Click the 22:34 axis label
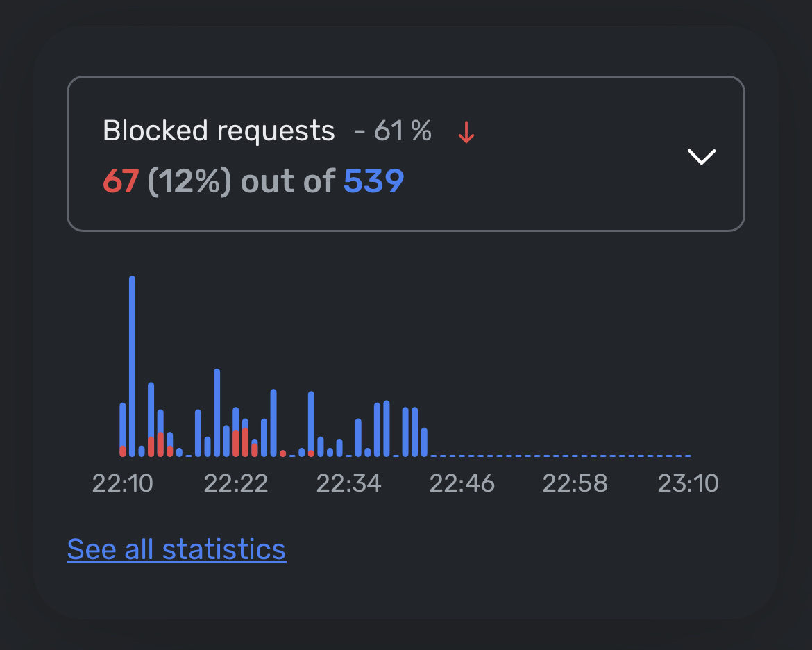 (x=349, y=483)
